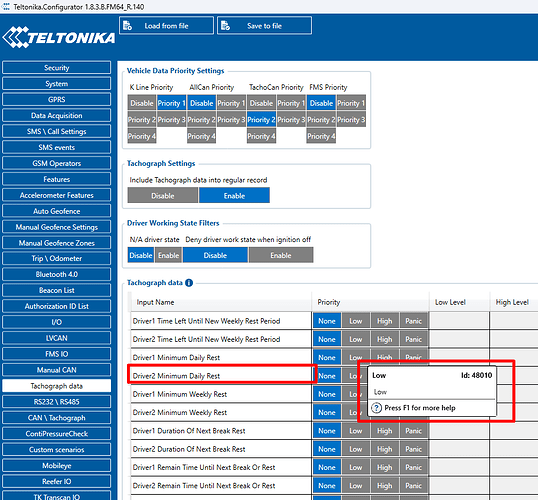
Task: Click the Teltonika logo
Action: [x=59, y=37]
